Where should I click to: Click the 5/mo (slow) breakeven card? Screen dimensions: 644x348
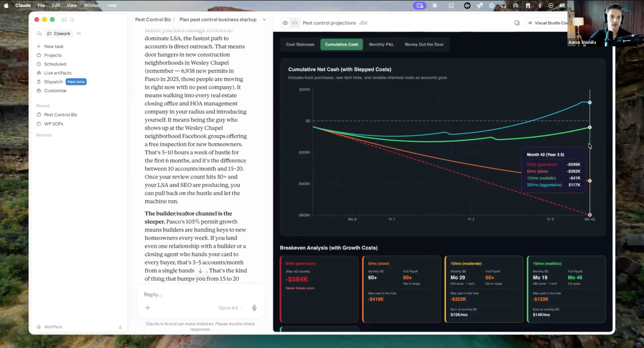(401, 289)
